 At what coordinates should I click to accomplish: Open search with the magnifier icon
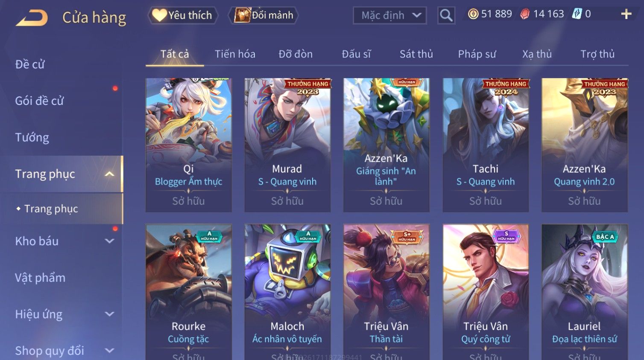tap(446, 15)
